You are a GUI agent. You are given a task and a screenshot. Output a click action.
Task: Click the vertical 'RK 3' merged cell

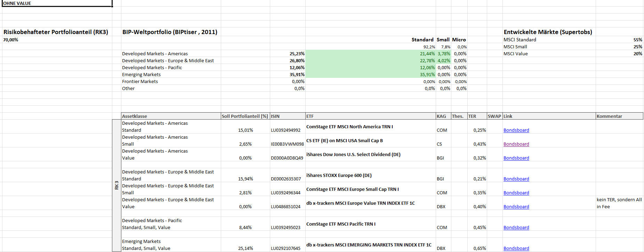pos(116,185)
